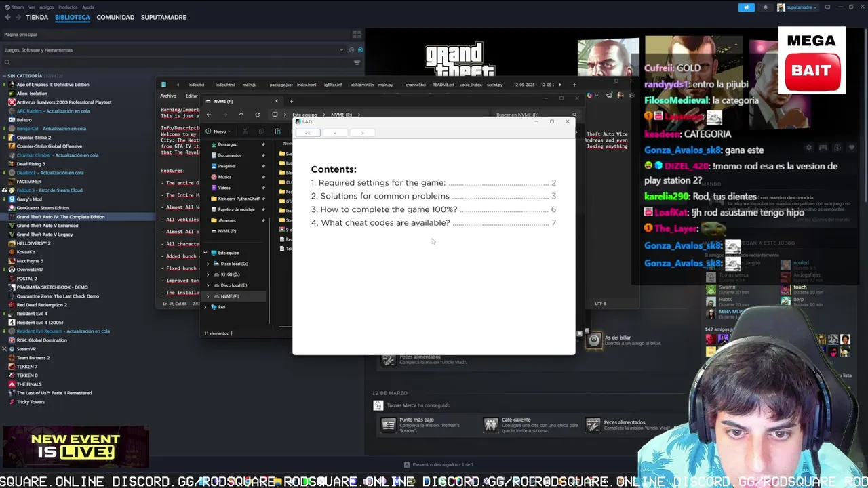Expand Disco local (E:) tree node
The image size is (868, 488).
point(208,285)
